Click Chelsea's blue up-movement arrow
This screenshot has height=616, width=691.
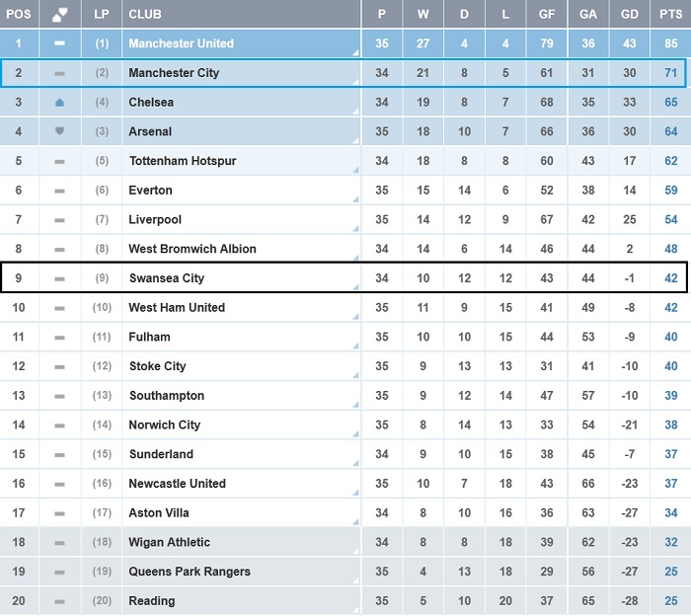coord(59,103)
